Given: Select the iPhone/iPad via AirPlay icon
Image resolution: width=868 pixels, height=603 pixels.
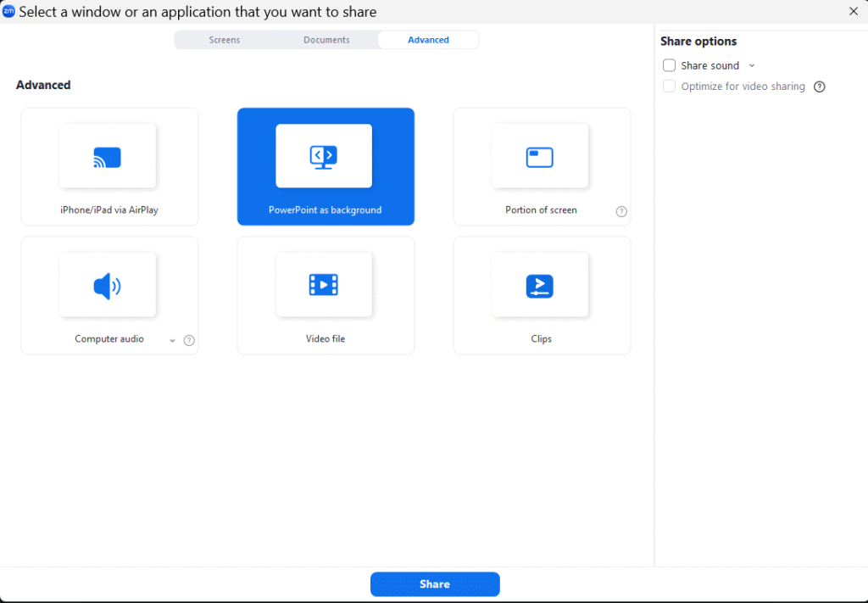Looking at the screenshot, I should [107, 157].
